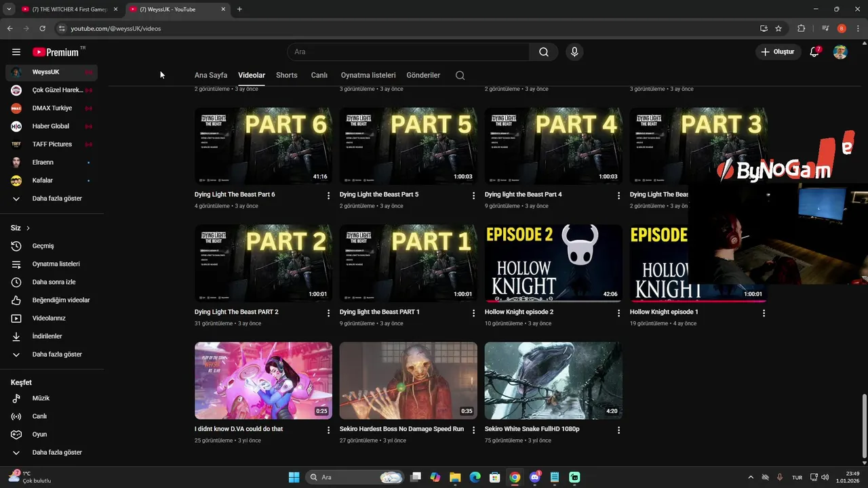This screenshot has height=488, width=868.
Task: Open Çok Güzel Hareketler subscription
Action: click(52, 90)
